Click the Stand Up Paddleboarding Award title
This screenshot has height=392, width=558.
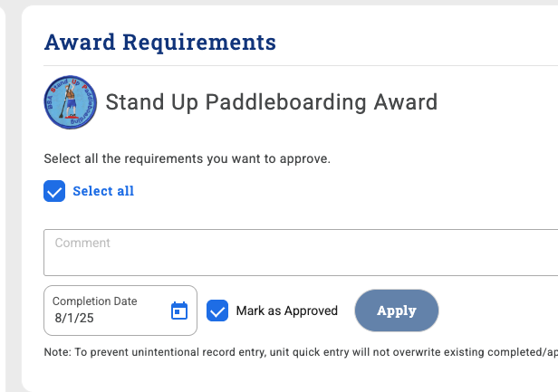[272, 101]
